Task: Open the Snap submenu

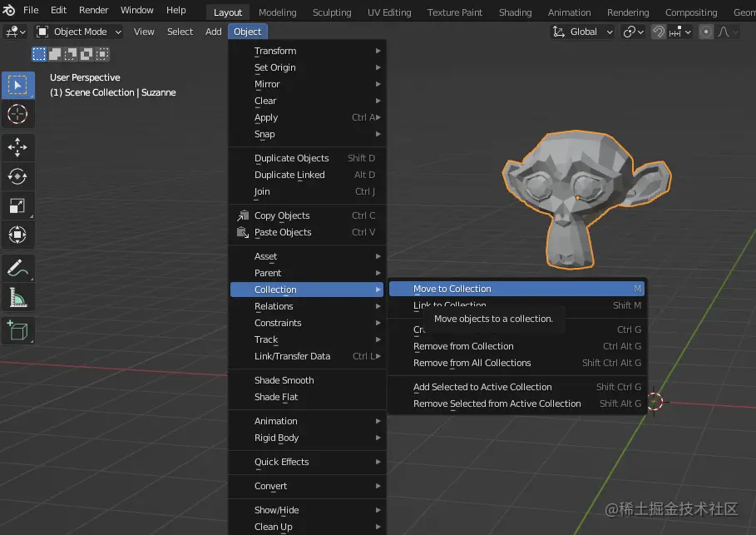Action: click(307, 134)
